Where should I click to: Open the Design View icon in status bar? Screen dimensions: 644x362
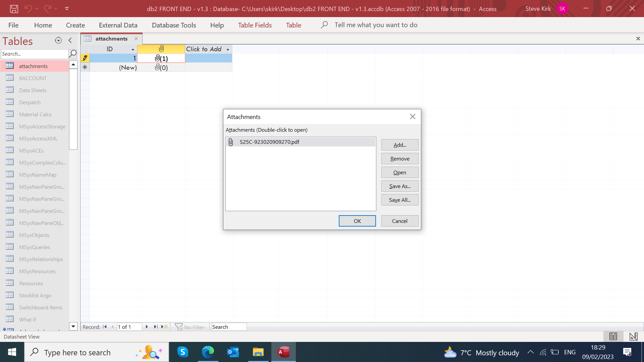point(633,336)
